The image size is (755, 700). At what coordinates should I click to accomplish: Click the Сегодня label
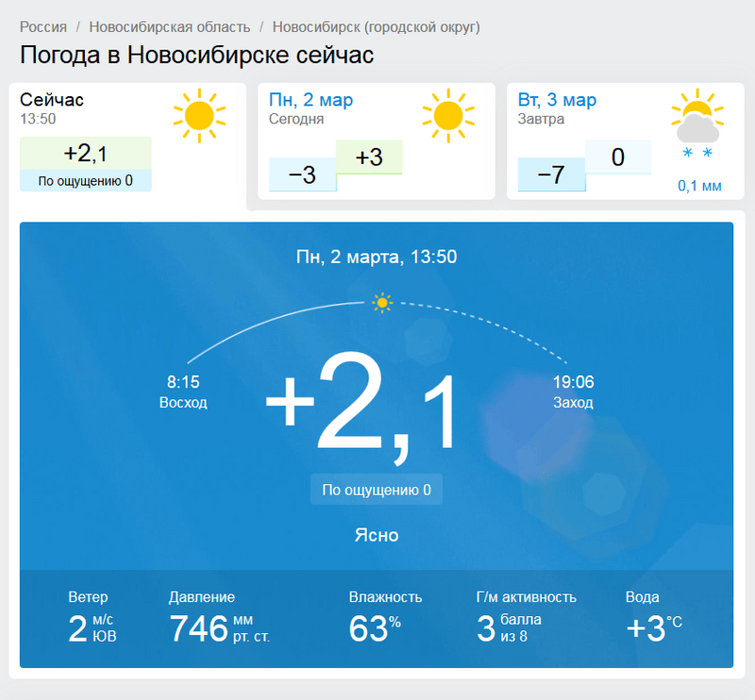coord(296,119)
